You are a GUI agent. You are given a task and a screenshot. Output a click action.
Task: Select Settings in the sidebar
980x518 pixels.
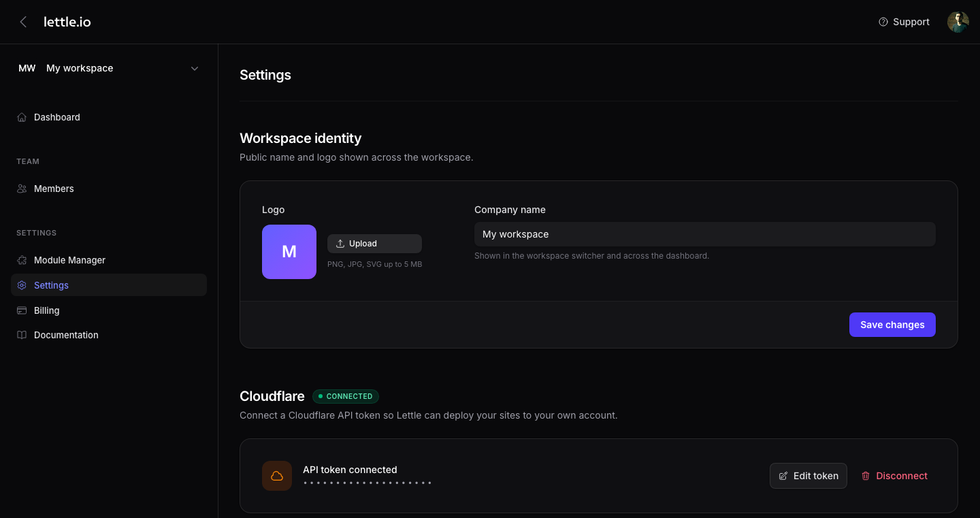click(x=109, y=285)
